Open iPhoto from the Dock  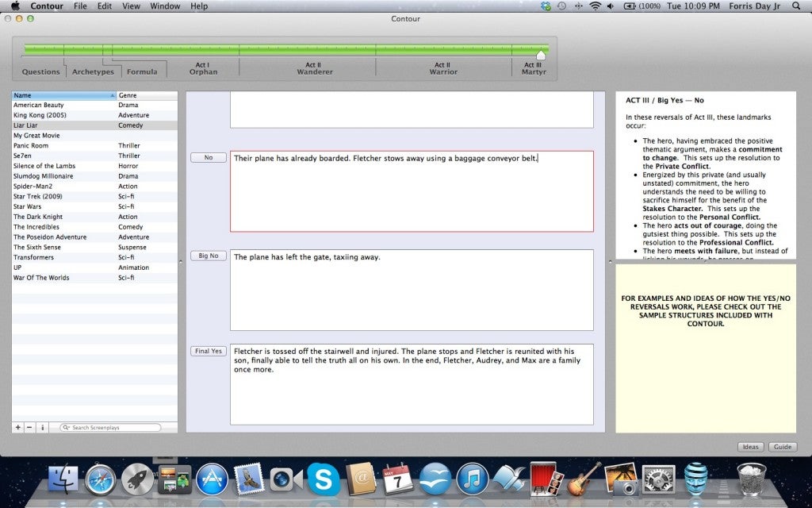[x=621, y=479]
